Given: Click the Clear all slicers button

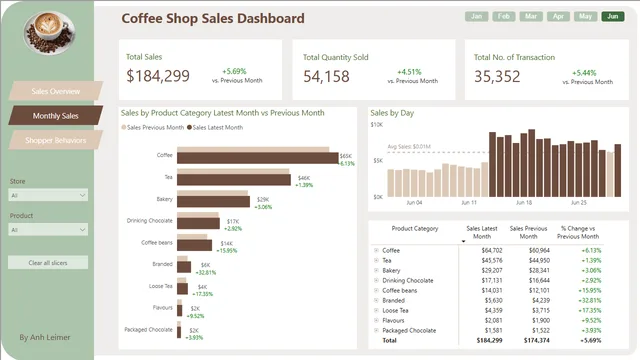Looking at the screenshot, I should click(48, 262).
